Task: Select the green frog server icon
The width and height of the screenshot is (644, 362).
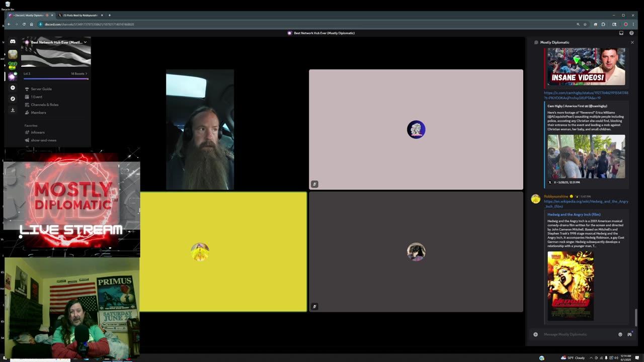Action: click(x=13, y=65)
